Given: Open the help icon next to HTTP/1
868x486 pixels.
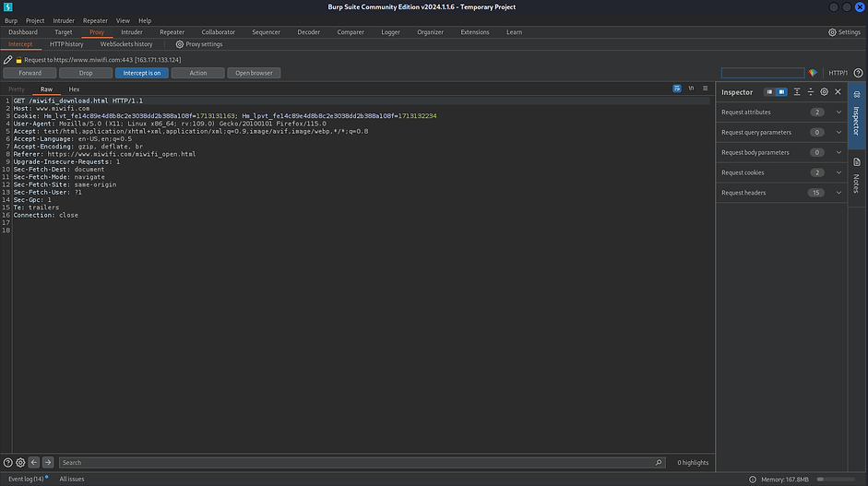Looking at the screenshot, I should [x=858, y=73].
